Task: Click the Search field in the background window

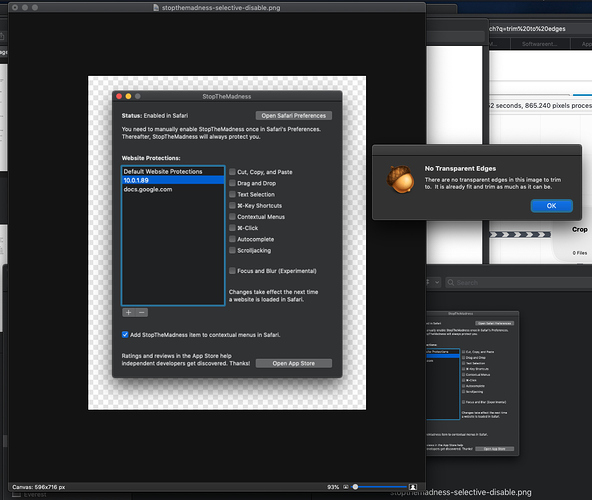Action: pos(518,282)
